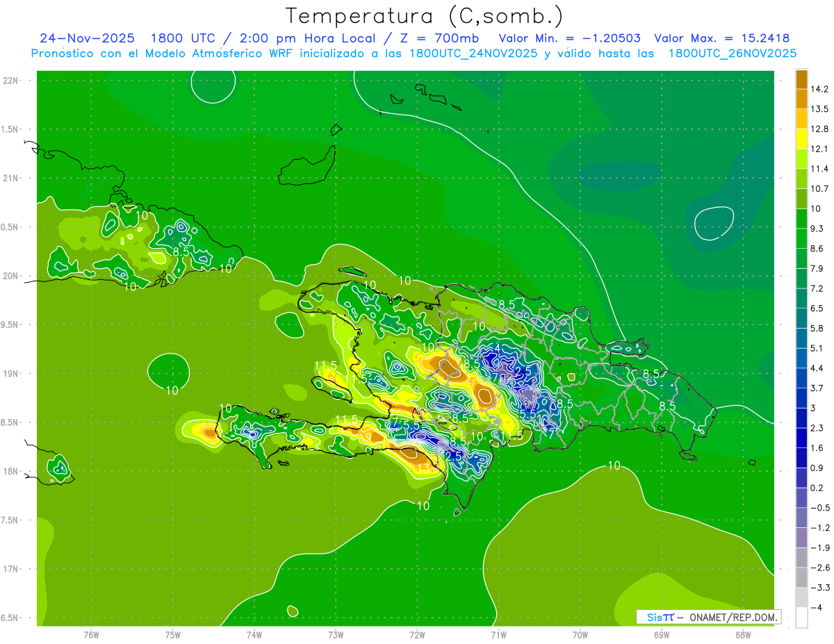Screen dimensions: 834x644
Task: Pick the teal swatch between 6.5 and 5.8
Action: click(x=801, y=317)
